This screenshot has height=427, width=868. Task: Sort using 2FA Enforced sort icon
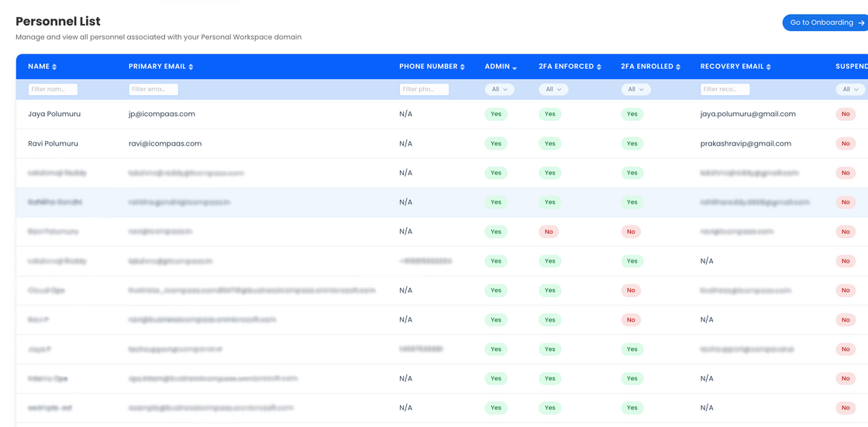click(x=599, y=67)
